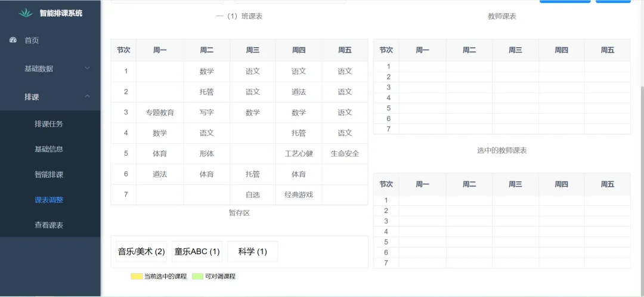Select the 音乐/美术 (2) staged course
This screenshot has height=297, width=644.
point(141,252)
